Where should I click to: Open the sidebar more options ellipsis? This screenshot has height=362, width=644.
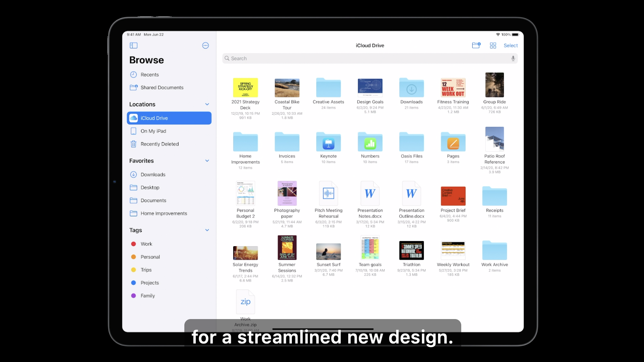pyautogui.click(x=205, y=46)
